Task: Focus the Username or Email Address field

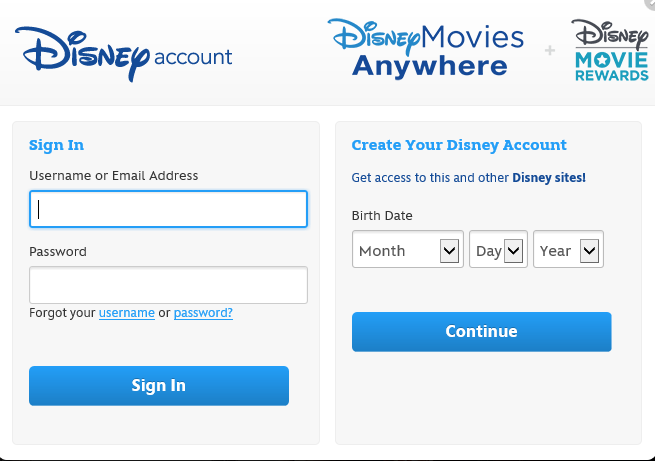Action: click(x=168, y=209)
